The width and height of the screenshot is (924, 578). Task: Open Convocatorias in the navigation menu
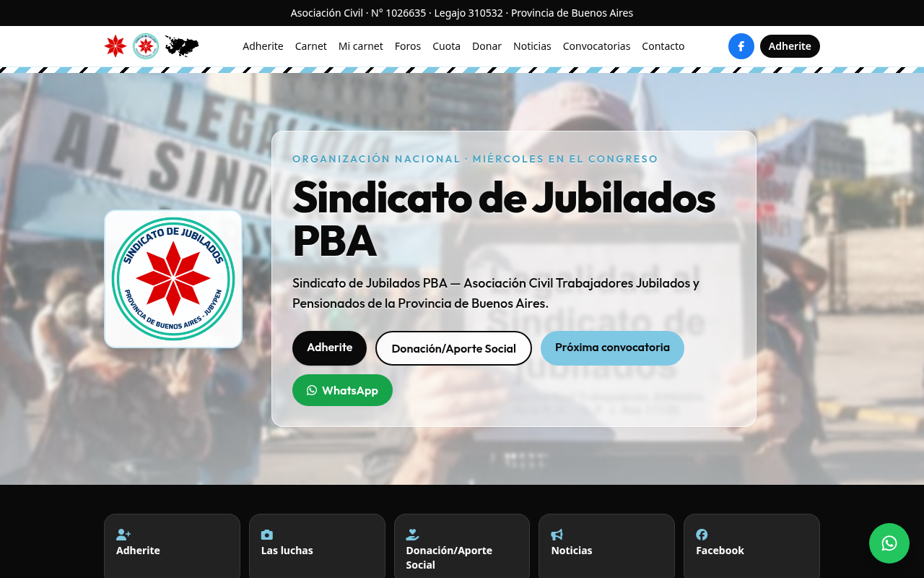[x=597, y=46]
